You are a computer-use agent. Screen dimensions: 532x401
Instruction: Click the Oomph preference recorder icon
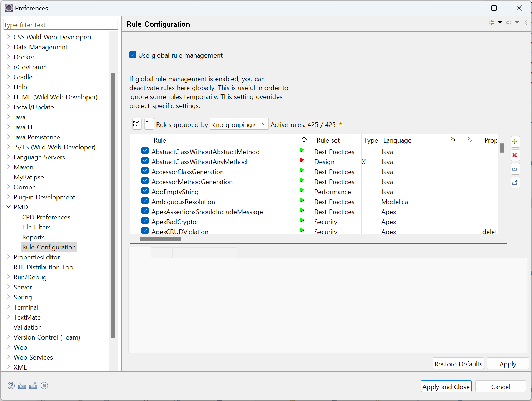44,386
